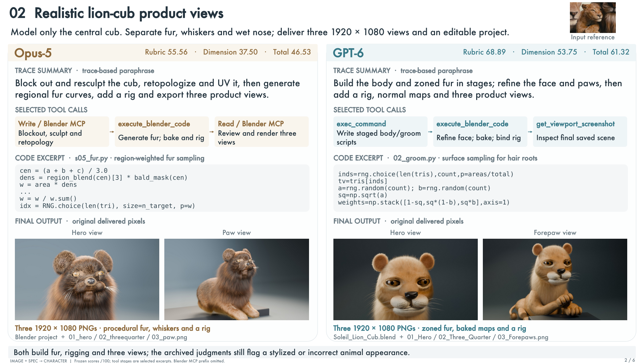Click the slide number '02' in title
Screen dimensions: 644x363
pyautogui.click(x=17, y=13)
